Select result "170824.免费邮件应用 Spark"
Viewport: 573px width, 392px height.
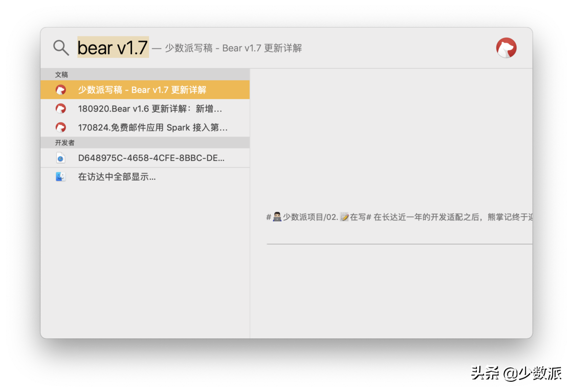[145, 127]
